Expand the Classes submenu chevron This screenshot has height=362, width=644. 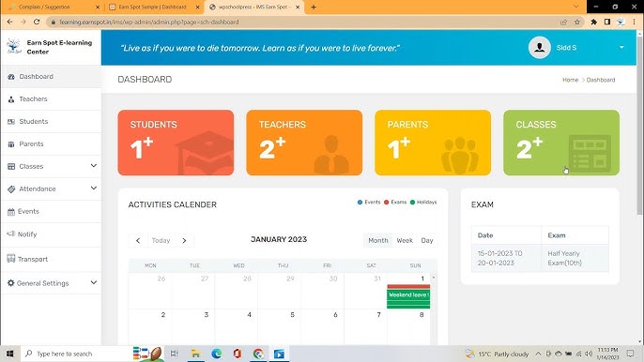click(94, 166)
